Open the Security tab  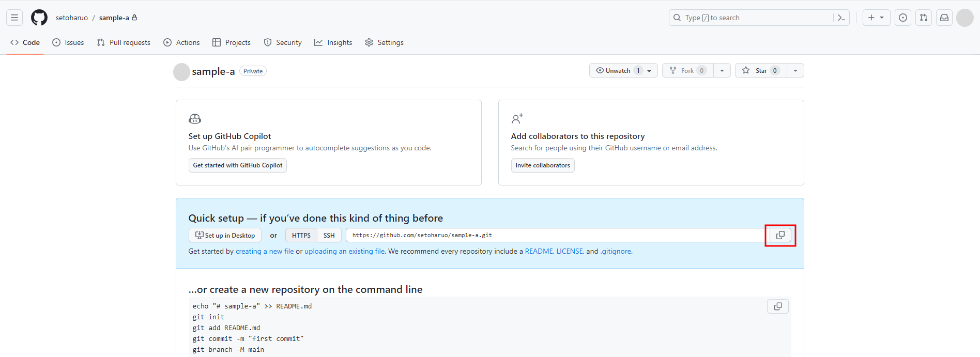283,42
